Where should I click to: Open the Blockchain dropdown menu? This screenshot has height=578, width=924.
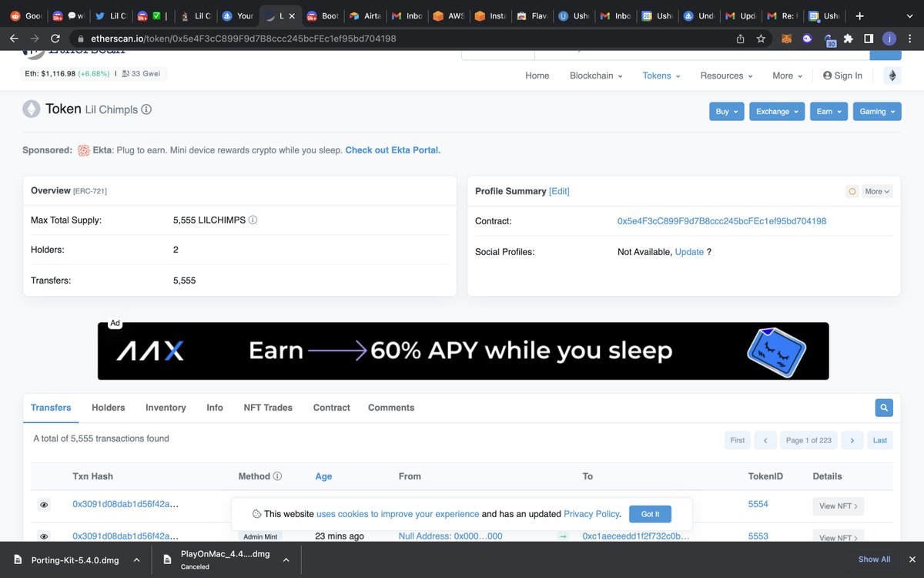point(596,76)
